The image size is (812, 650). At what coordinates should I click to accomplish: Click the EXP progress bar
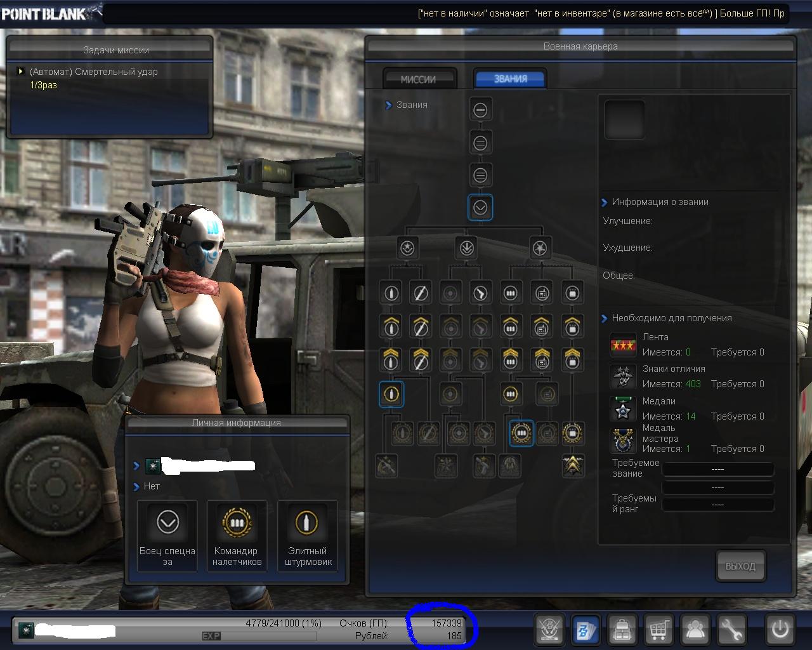click(x=259, y=636)
